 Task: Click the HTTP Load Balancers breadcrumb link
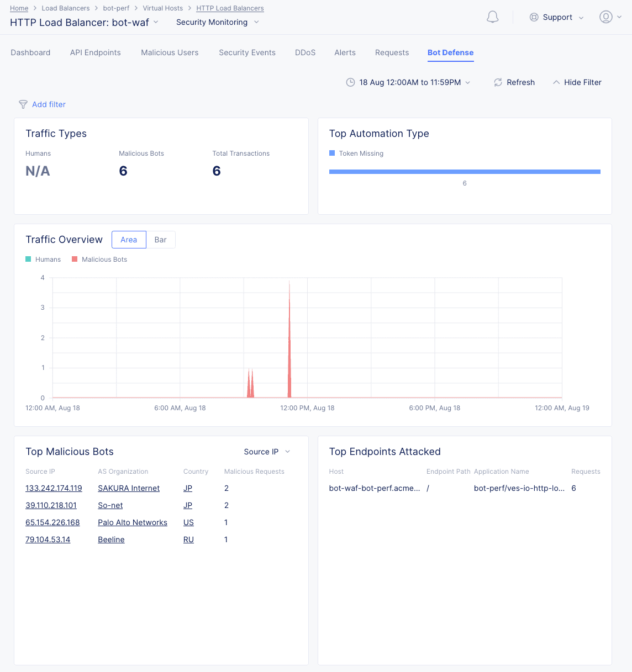tap(230, 8)
